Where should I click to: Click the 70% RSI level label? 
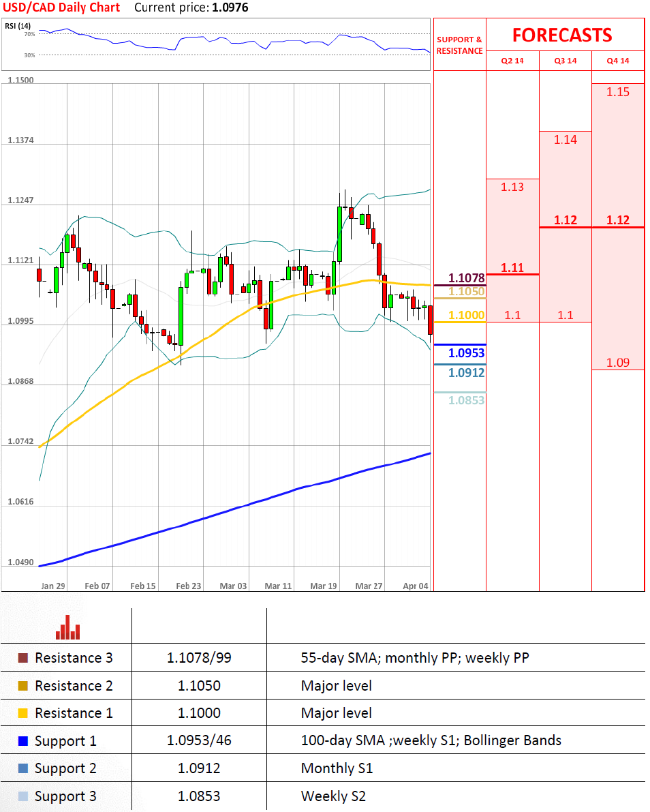29,34
